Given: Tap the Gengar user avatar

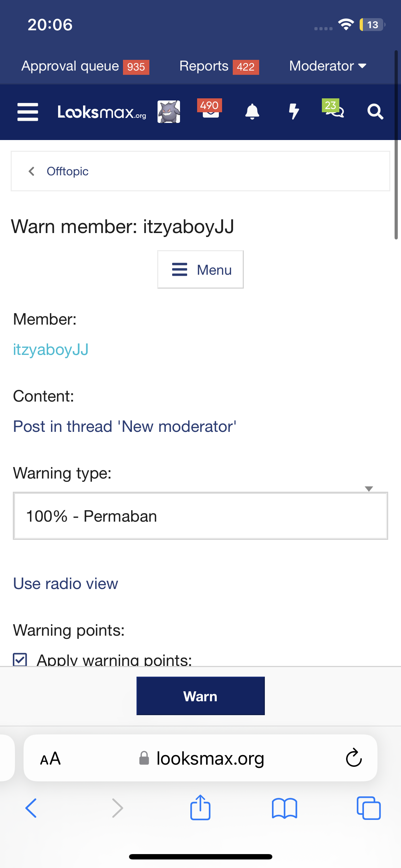Looking at the screenshot, I should (x=169, y=112).
